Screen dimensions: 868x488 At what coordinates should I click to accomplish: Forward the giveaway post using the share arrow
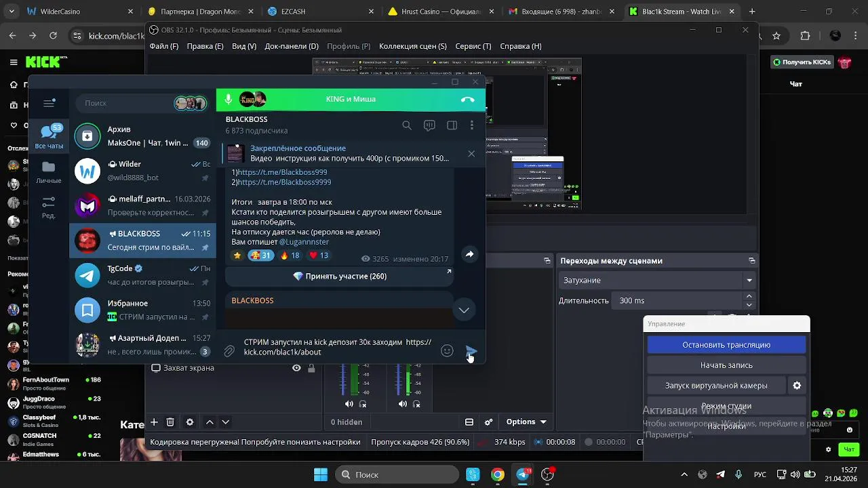[x=469, y=254]
